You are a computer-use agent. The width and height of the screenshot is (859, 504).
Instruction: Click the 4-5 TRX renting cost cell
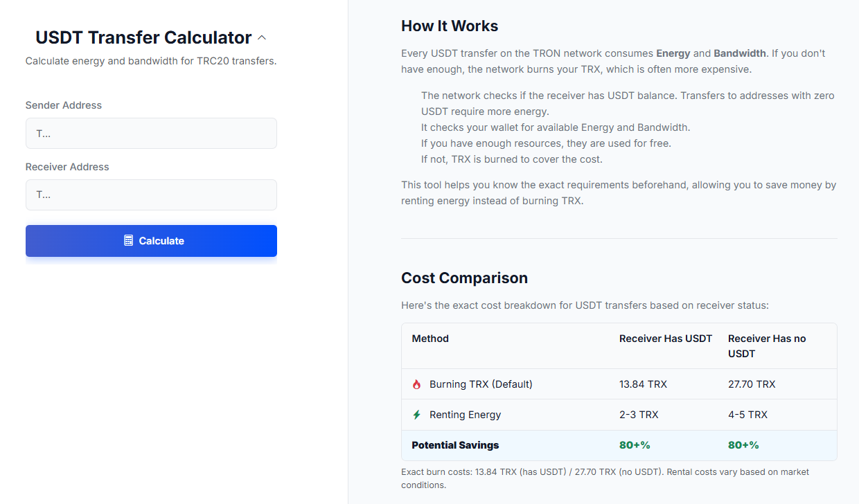[747, 415]
